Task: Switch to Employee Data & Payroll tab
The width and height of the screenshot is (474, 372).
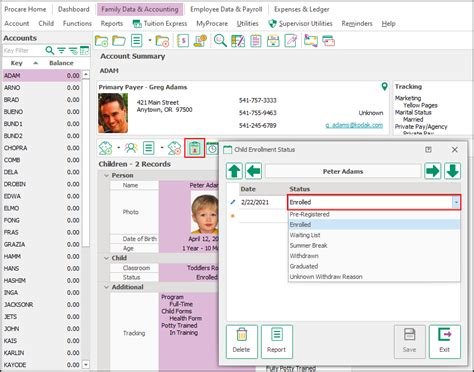Action: coord(226,9)
